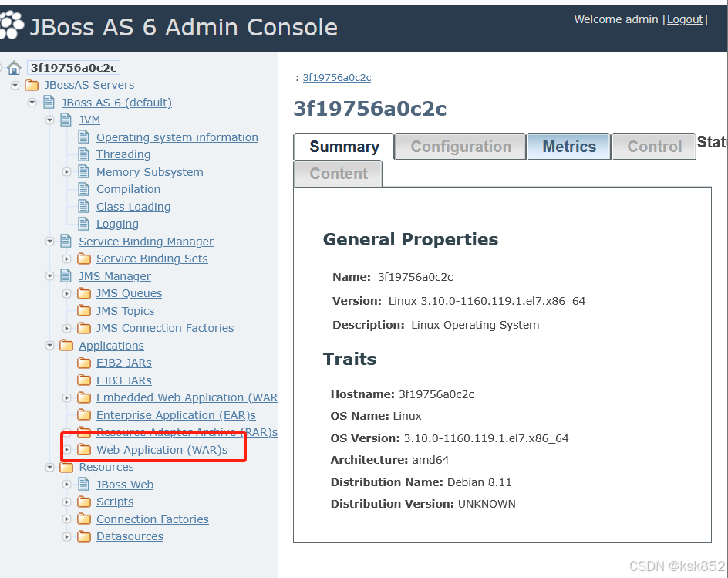The width and height of the screenshot is (728, 578).
Task: Click the JBoss Web document icon
Action: [83, 484]
